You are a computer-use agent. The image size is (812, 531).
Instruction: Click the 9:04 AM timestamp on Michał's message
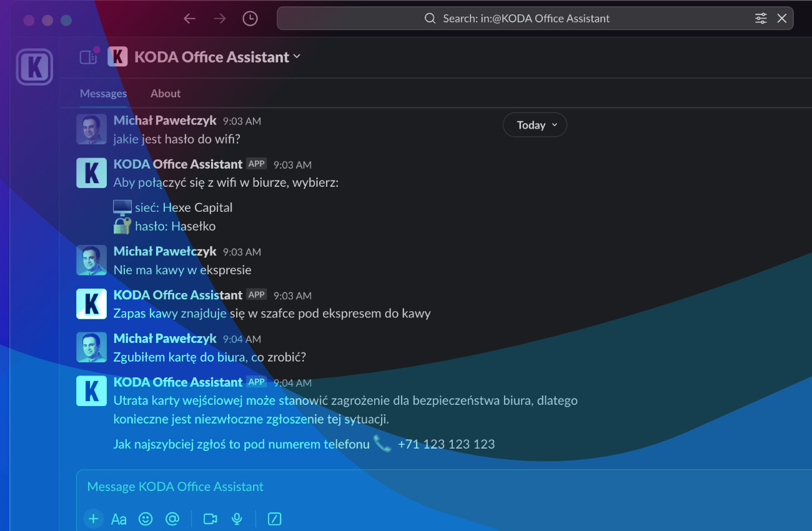pyautogui.click(x=242, y=339)
